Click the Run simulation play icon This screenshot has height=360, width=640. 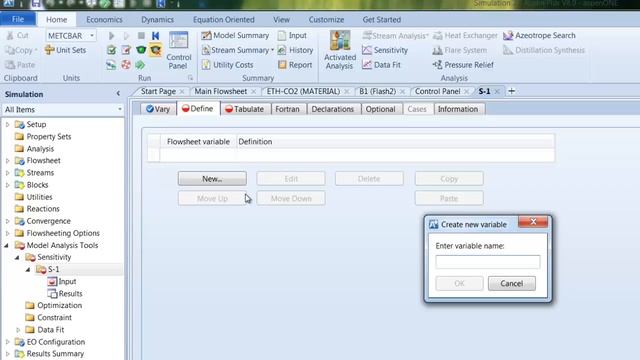pyautogui.click(x=111, y=36)
